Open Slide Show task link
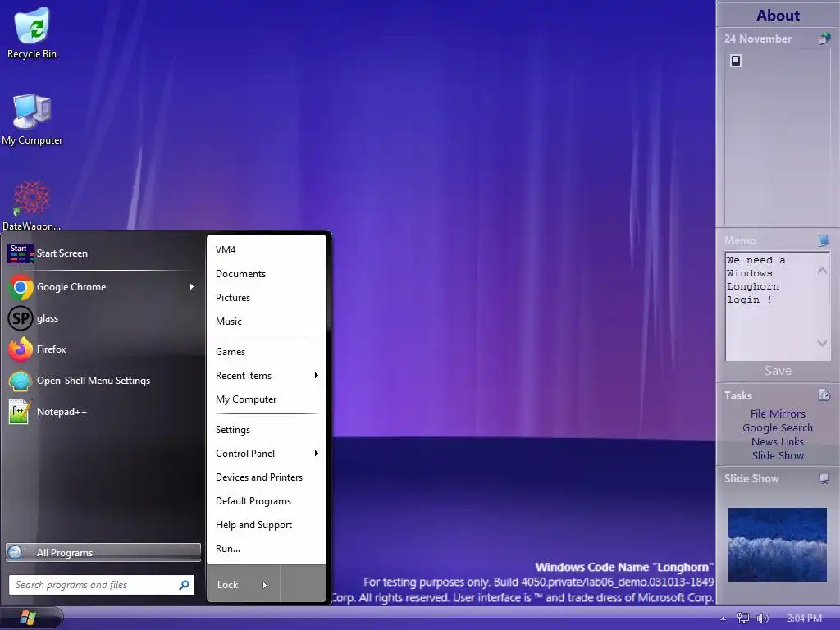This screenshot has width=840, height=630. click(x=778, y=455)
